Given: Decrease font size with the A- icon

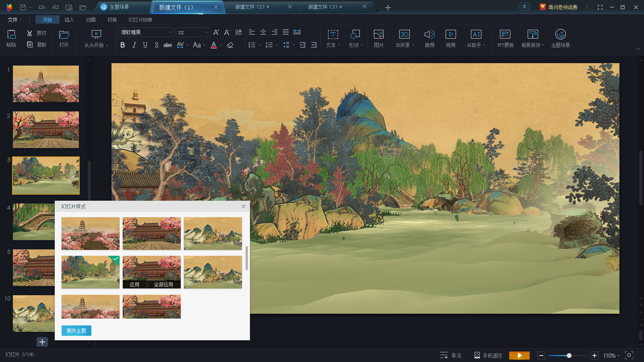Looking at the screenshot, I should pyautogui.click(x=227, y=32).
